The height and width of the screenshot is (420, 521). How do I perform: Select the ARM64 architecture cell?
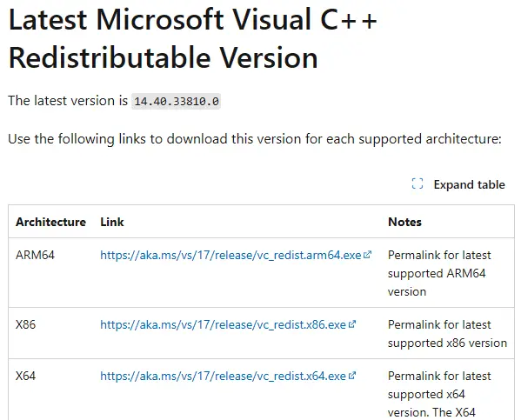35,255
